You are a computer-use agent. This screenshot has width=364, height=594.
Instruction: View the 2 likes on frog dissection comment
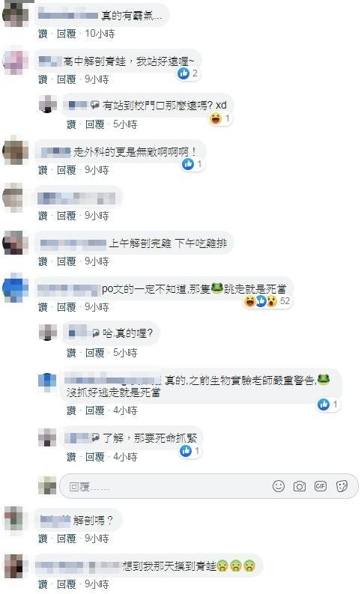point(188,73)
